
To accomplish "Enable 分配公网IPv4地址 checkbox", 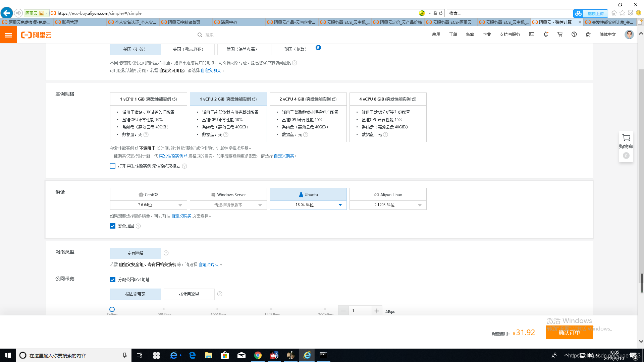I will [112, 279].
